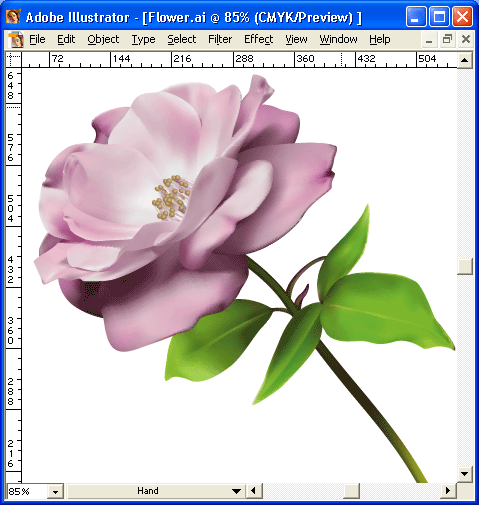Open the Window menu
Image resolution: width=479 pixels, height=505 pixels.
(338, 39)
